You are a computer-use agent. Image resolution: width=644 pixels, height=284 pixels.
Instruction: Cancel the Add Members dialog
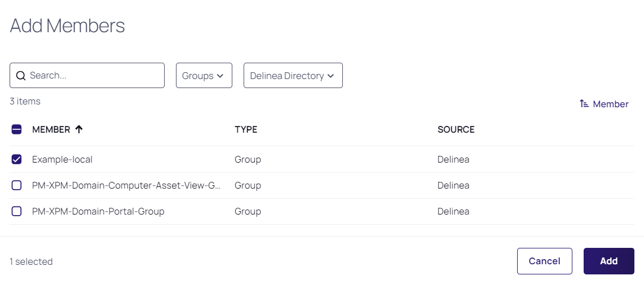click(x=544, y=261)
